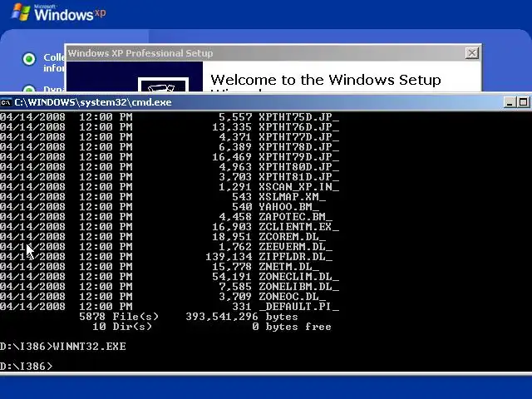Click the last D:\I386> prompt line
The image size is (532, 399).
point(27,367)
